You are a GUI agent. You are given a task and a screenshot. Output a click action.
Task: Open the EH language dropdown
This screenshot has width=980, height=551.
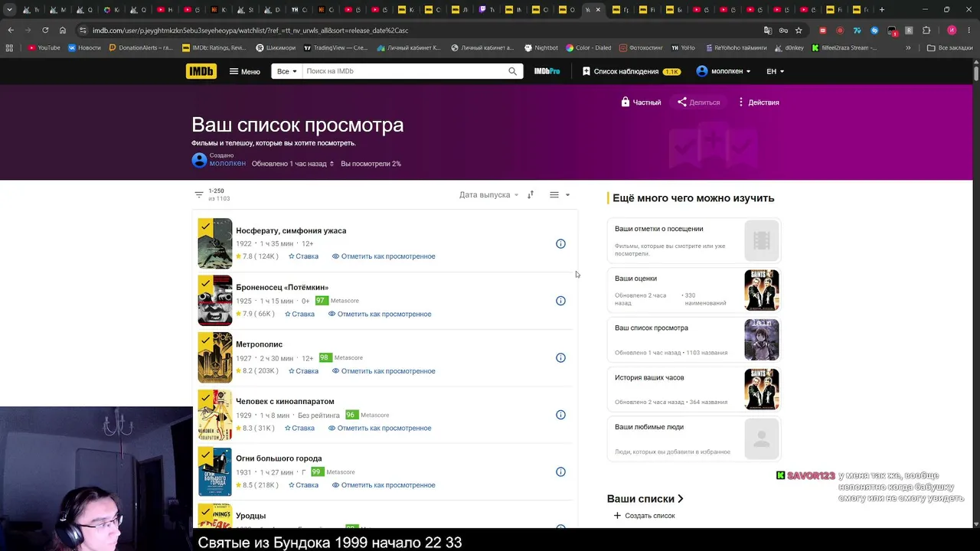click(x=776, y=71)
